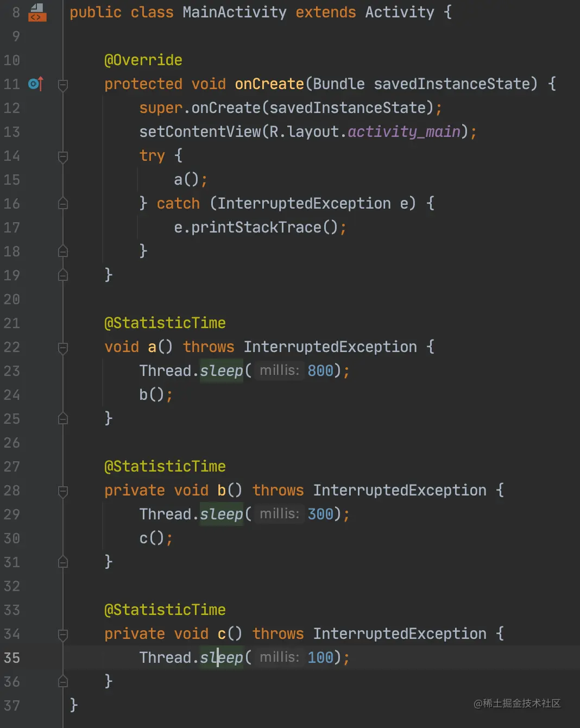Click the printStackTrace call
The image size is (580, 728).
click(x=256, y=227)
